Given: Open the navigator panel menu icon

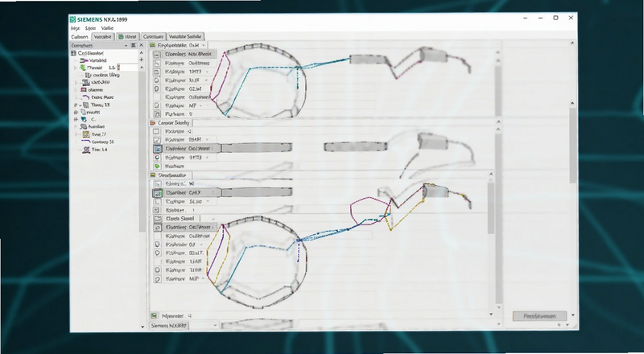Looking at the screenshot, I should click(133, 45).
